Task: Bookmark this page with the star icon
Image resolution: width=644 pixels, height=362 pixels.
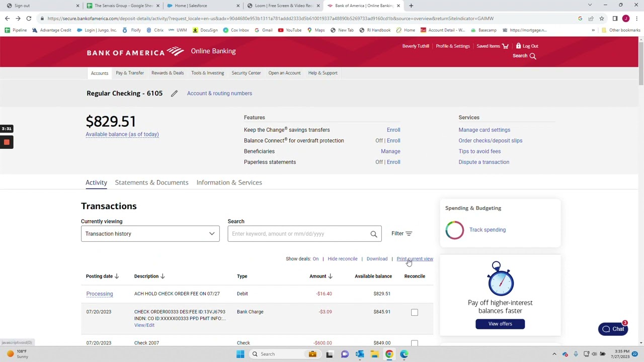Action: [601, 19]
